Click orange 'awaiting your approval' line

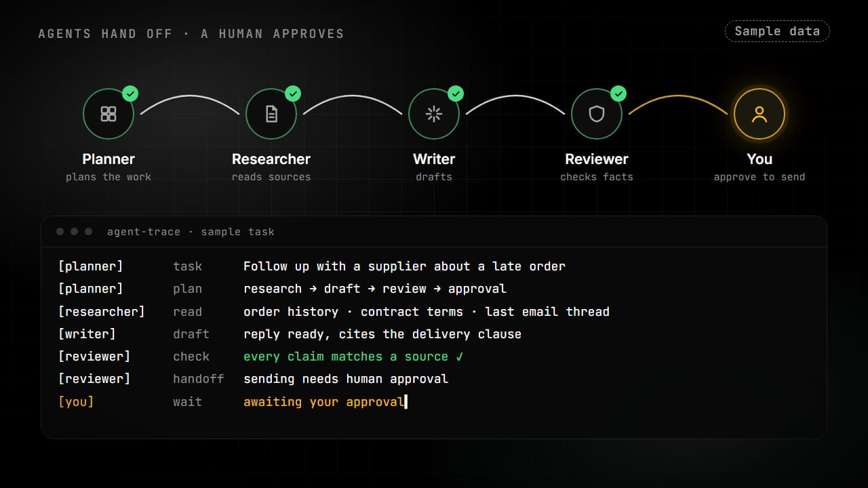[x=324, y=402]
